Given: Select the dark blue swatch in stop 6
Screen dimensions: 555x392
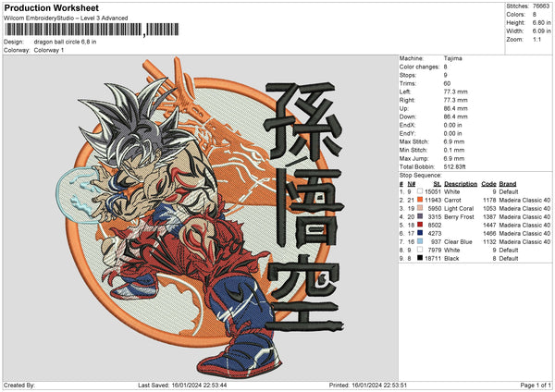Looking at the screenshot, I should point(420,233).
